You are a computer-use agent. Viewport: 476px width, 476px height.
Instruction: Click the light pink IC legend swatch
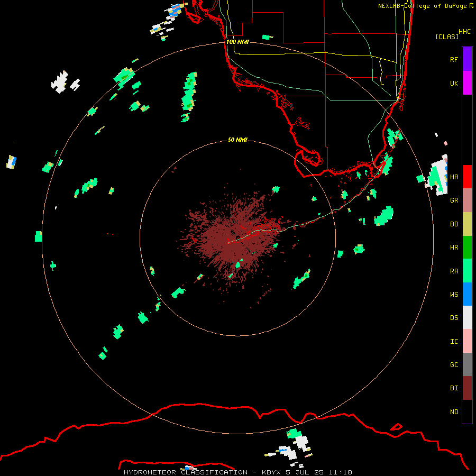467,341
